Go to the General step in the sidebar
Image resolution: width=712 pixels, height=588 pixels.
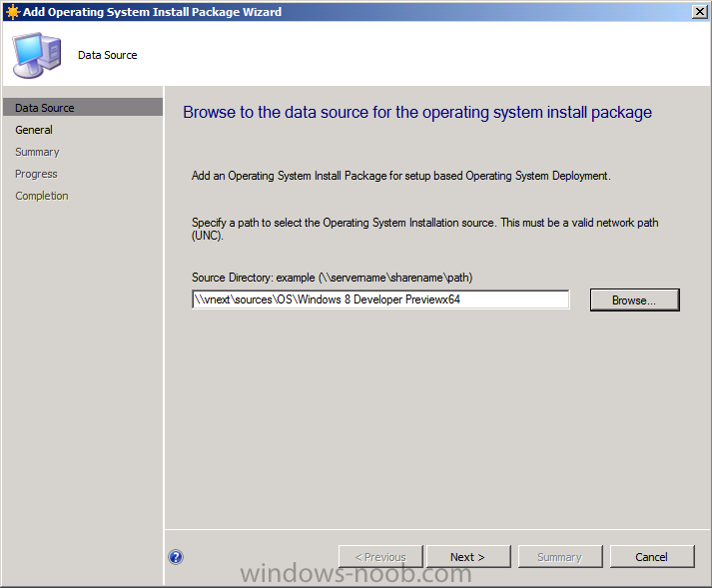click(34, 130)
